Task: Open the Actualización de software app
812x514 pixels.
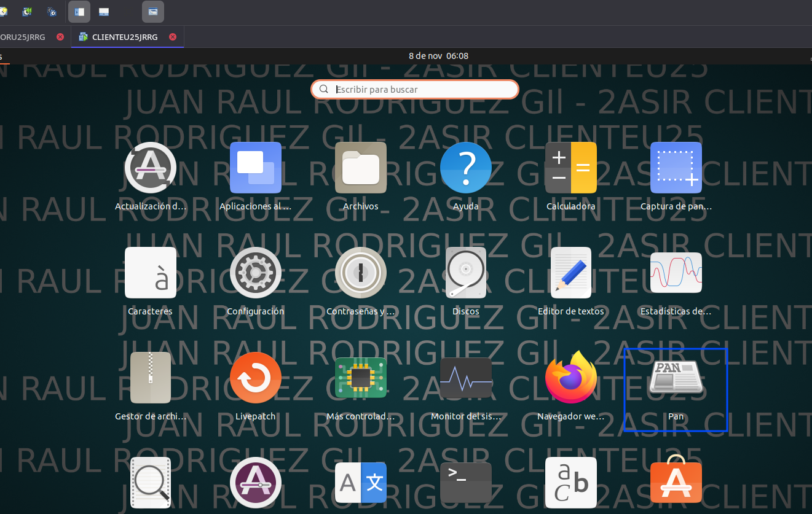Action: [x=151, y=168]
